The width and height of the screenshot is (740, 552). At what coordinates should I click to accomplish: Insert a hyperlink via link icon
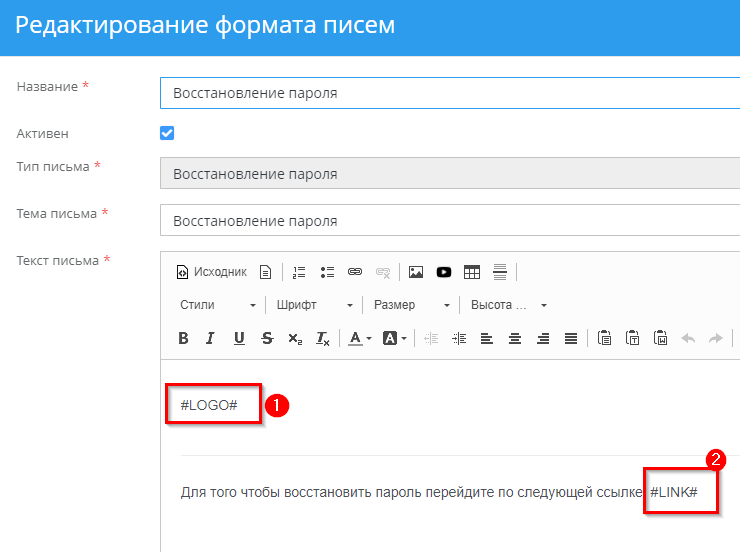click(355, 271)
